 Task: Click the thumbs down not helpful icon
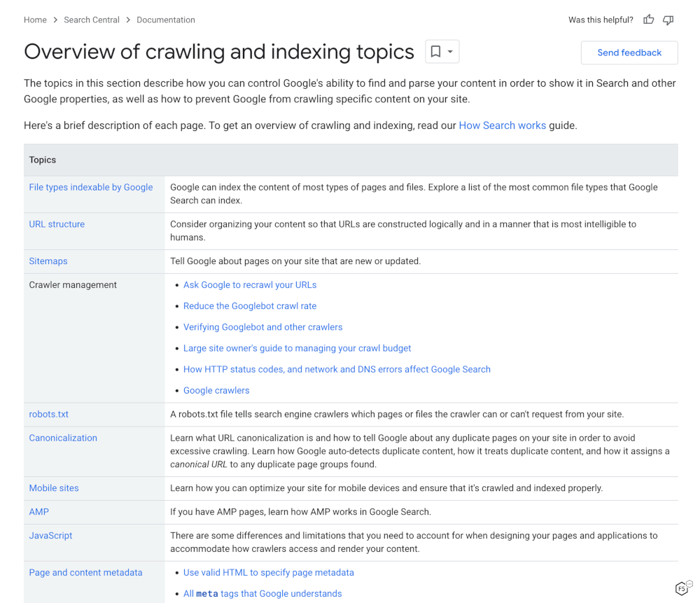(x=668, y=20)
